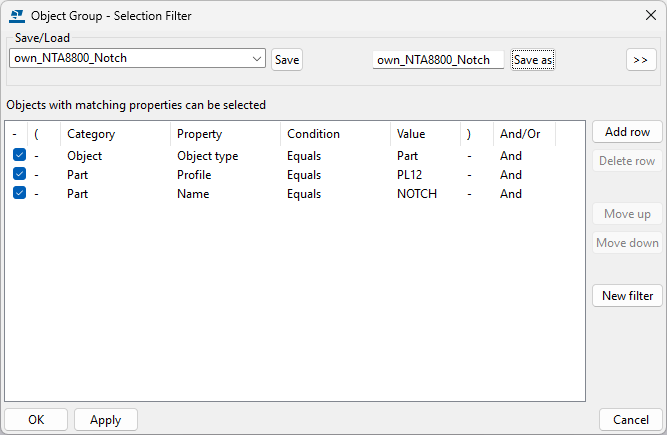The image size is (667, 435).
Task: Click the New filter button
Action: tap(627, 296)
